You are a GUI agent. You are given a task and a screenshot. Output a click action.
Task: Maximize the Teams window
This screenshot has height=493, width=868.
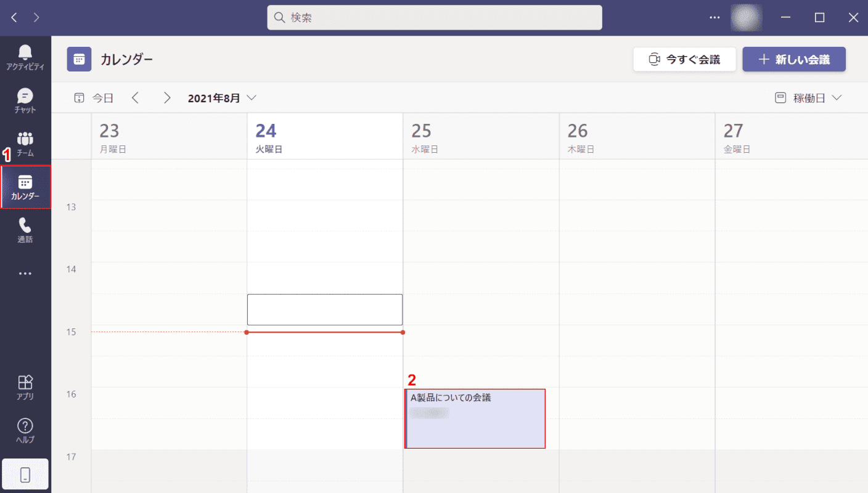point(819,17)
